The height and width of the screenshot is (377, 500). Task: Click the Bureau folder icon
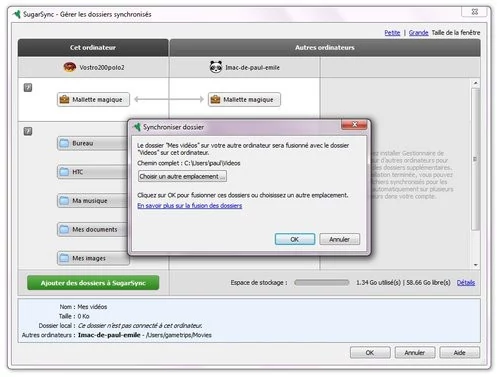[64, 143]
